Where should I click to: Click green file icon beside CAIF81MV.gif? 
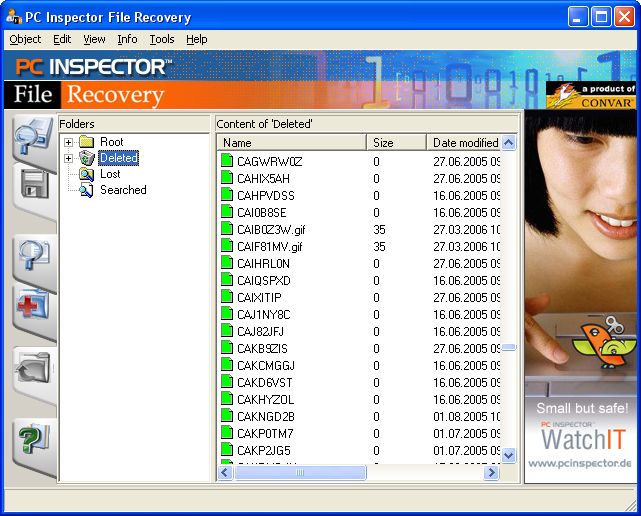(227, 246)
